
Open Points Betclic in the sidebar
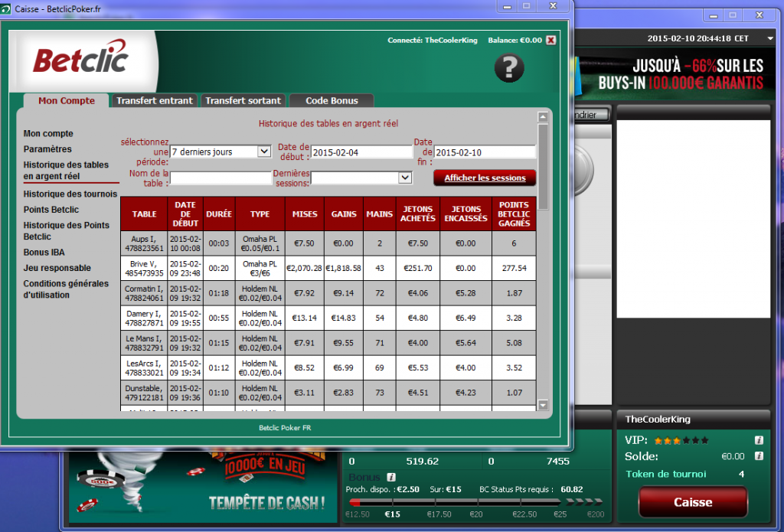click(51, 210)
